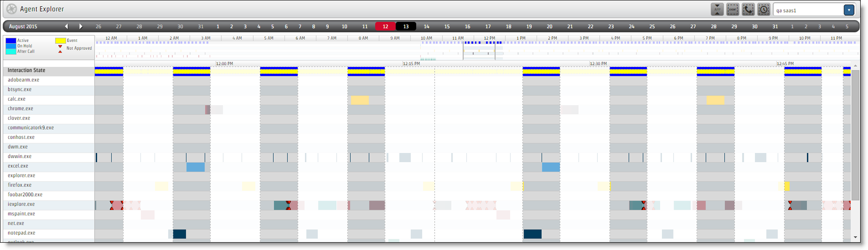Click the yellow Event legend swatch
The height and width of the screenshot is (250, 868).
point(60,40)
